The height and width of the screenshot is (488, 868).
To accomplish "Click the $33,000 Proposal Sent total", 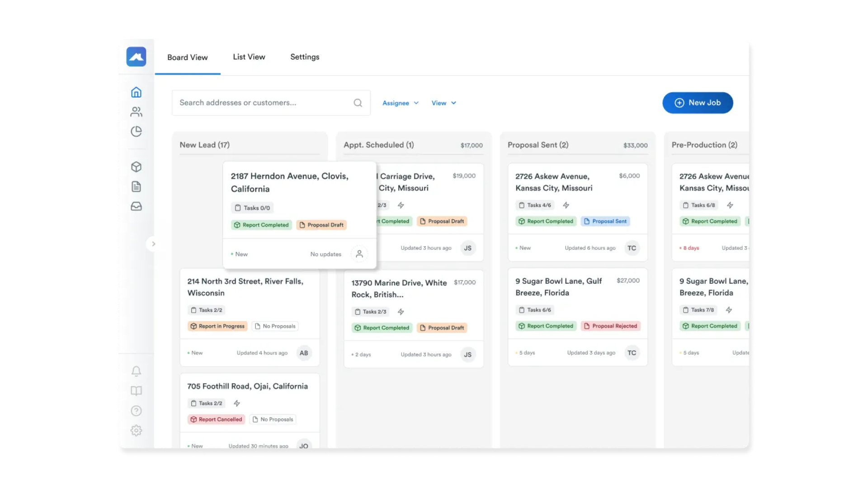I will pos(635,145).
